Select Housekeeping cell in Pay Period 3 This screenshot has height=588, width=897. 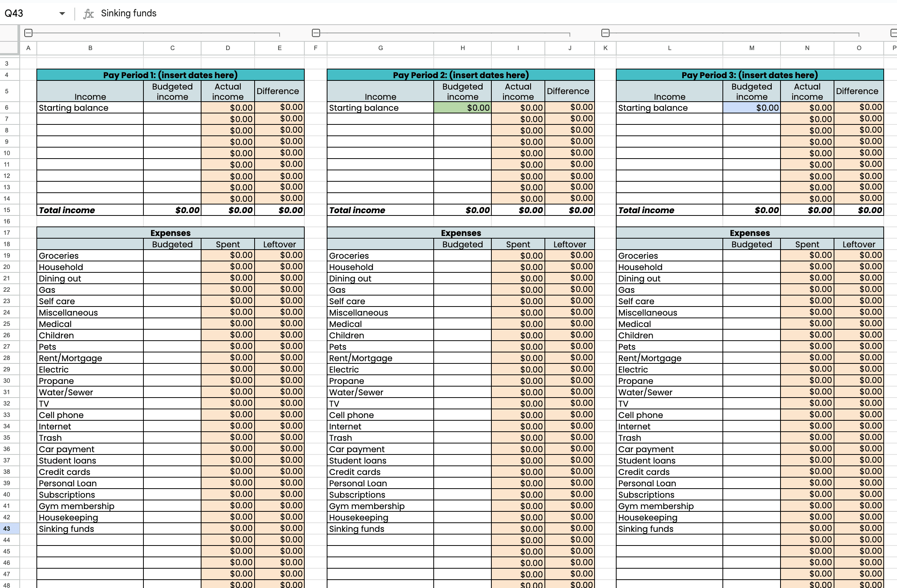(670, 517)
